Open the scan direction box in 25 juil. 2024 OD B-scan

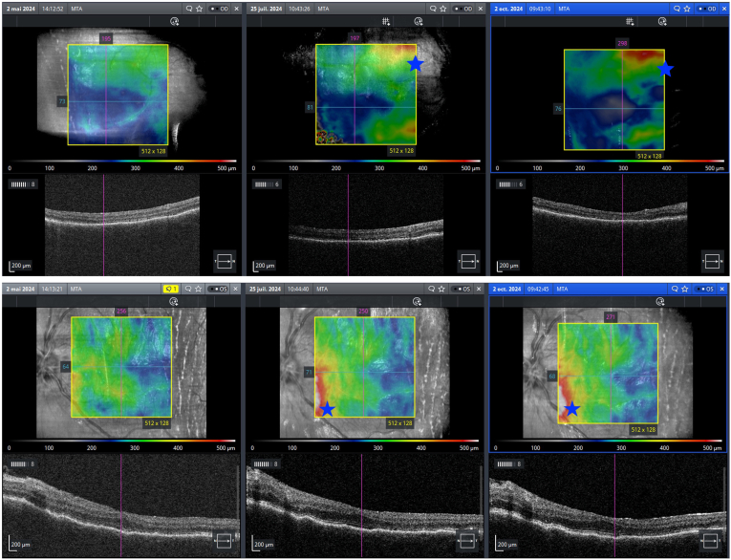[x=468, y=262]
